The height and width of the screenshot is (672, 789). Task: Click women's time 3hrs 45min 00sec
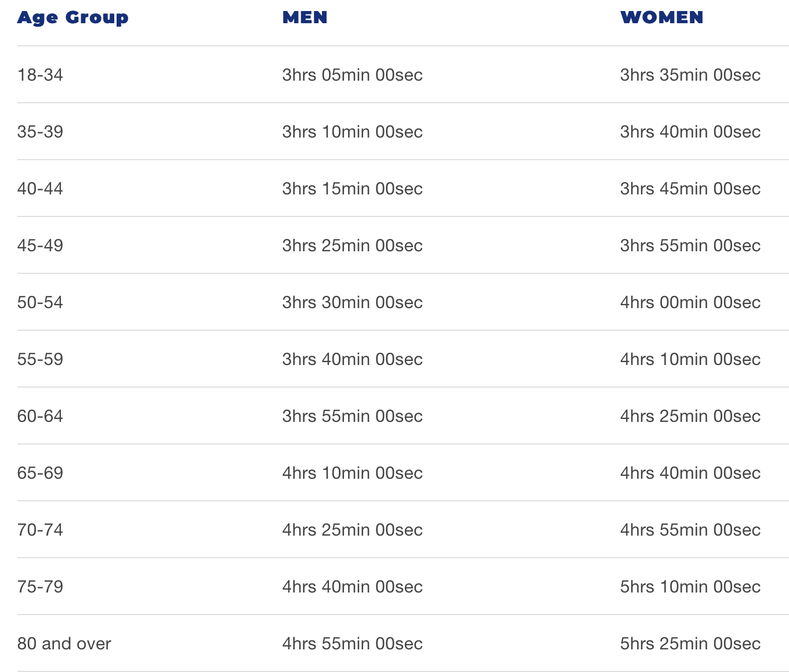(x=690, y=189)
